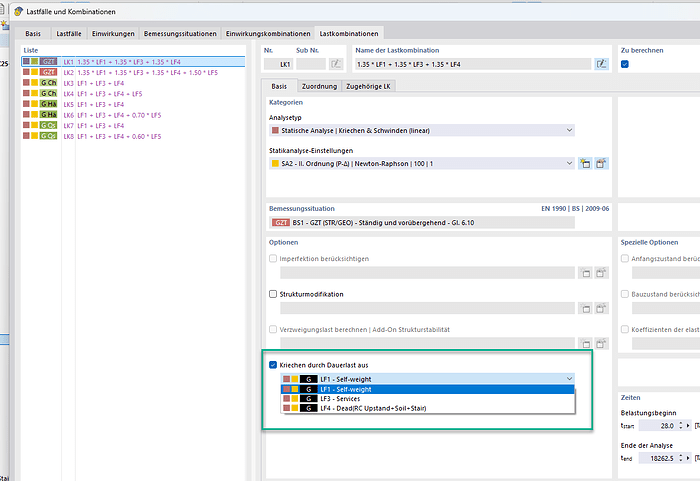
Task: Open the Einwirkungen tab
Action: [113, 33]
